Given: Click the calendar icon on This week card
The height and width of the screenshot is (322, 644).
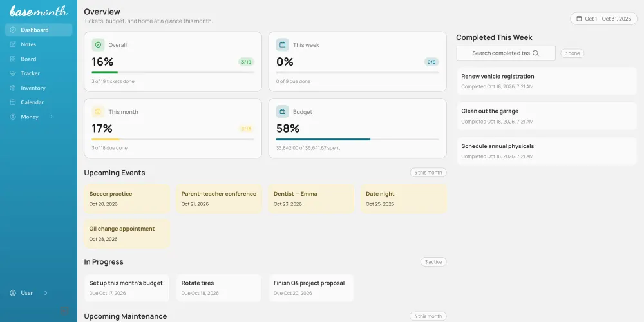Looking at the screenshot, I should tap(283, 45).
